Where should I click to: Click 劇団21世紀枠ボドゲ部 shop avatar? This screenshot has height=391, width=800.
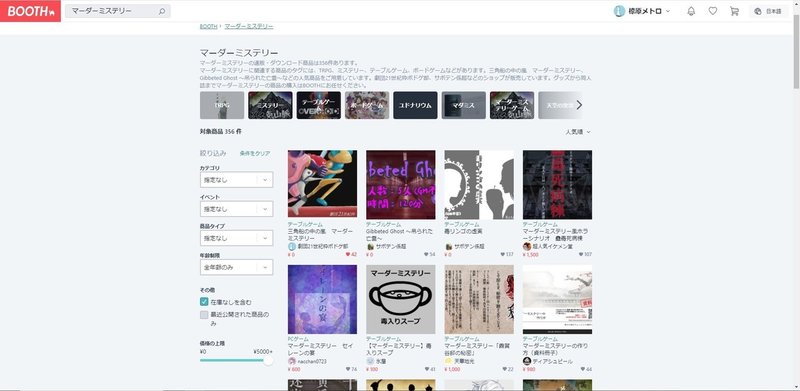(292, 247)
